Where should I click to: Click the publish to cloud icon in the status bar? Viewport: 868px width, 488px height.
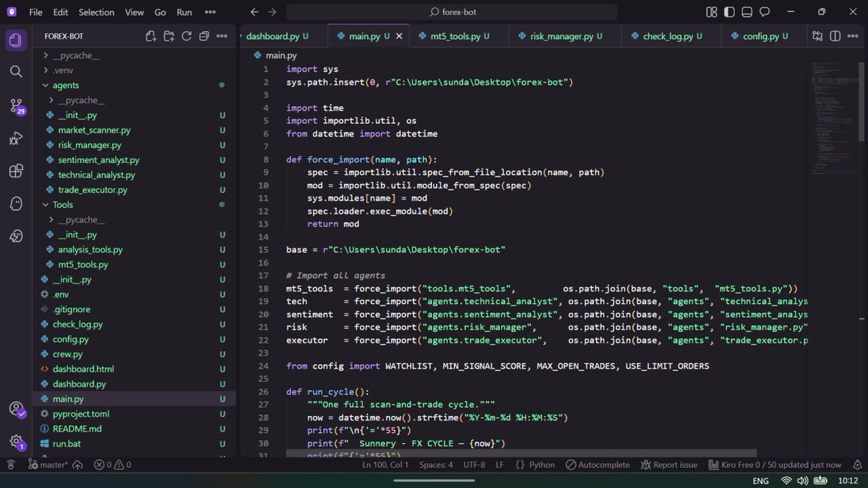77,465
